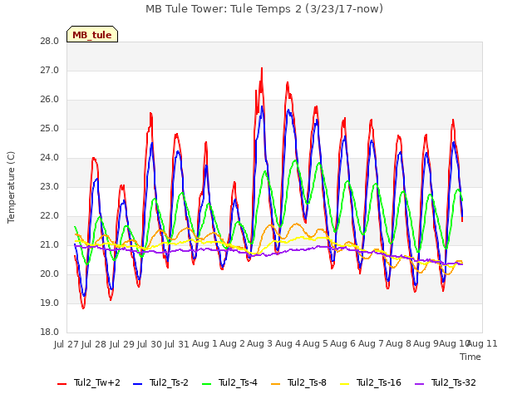Select the Tul2_Ts-2 legend label

tap(169, 382)
